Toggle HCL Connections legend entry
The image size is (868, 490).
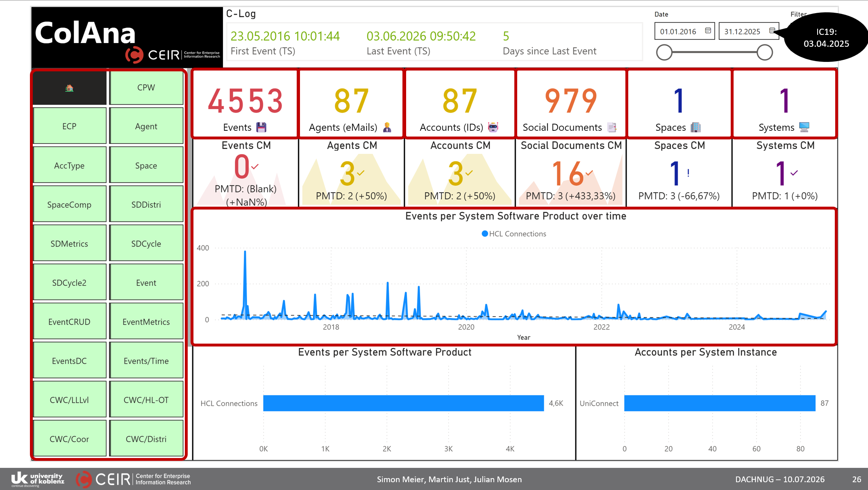[x=514, y=234]
